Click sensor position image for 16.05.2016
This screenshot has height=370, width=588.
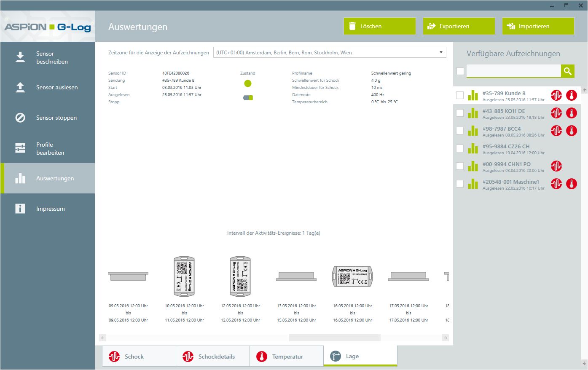[x=352, y=276]
